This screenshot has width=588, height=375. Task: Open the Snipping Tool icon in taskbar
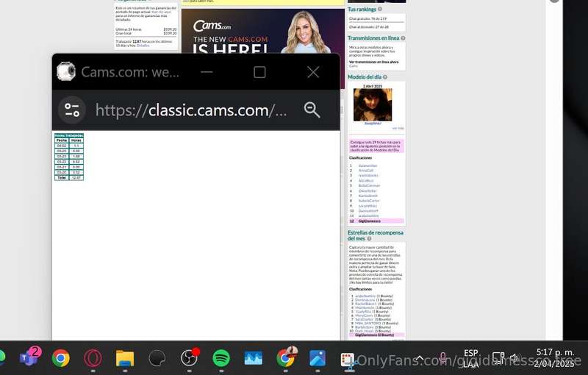[x=348, y=360]
